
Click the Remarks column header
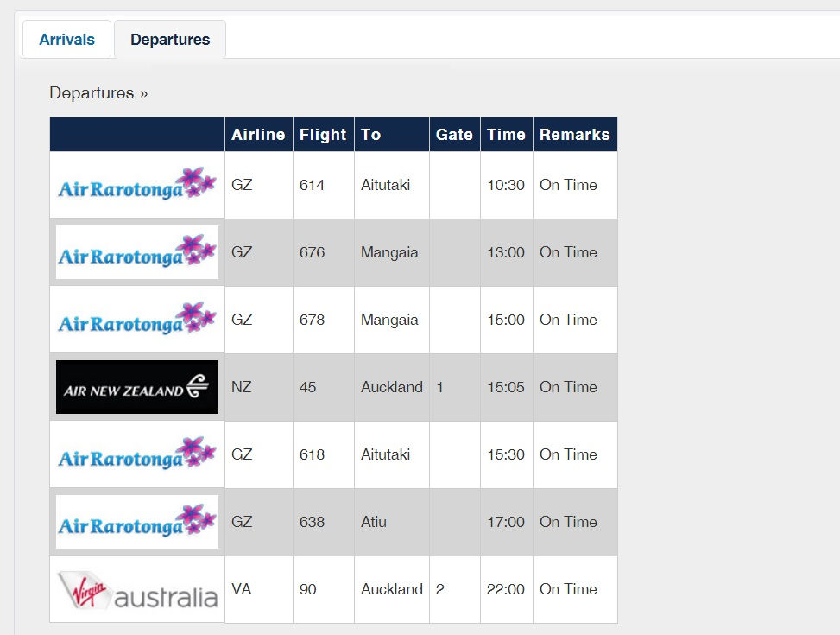(575, 134)
